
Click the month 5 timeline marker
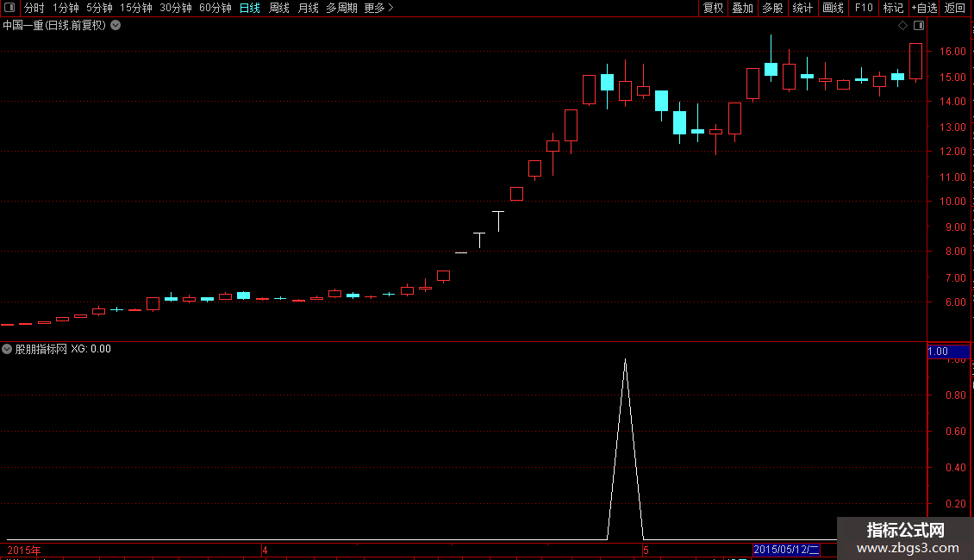click(x=646, y=550)
